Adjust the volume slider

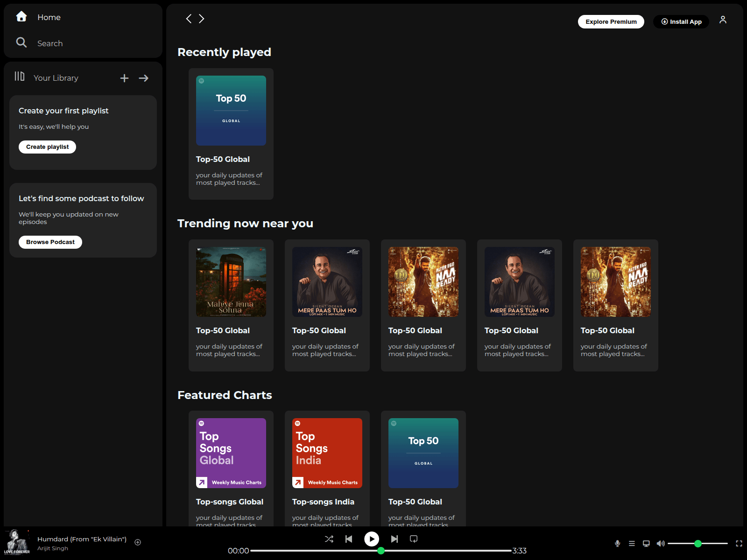698,543
